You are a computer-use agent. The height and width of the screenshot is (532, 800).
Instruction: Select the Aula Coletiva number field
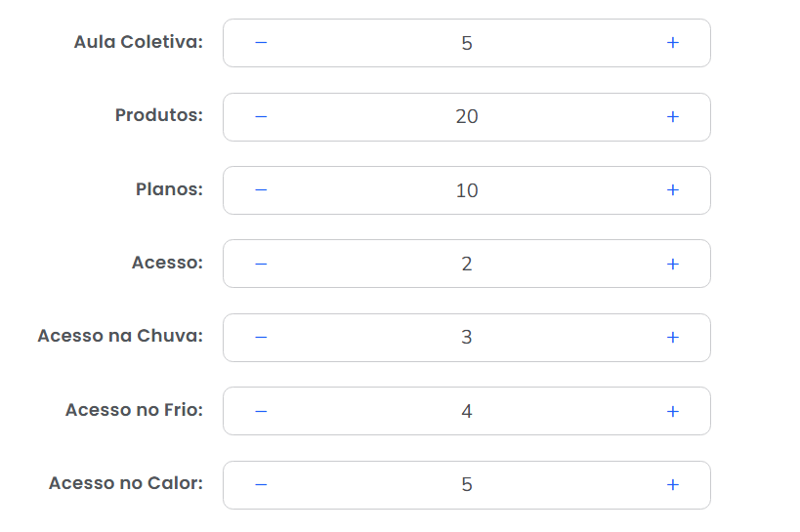467,43
